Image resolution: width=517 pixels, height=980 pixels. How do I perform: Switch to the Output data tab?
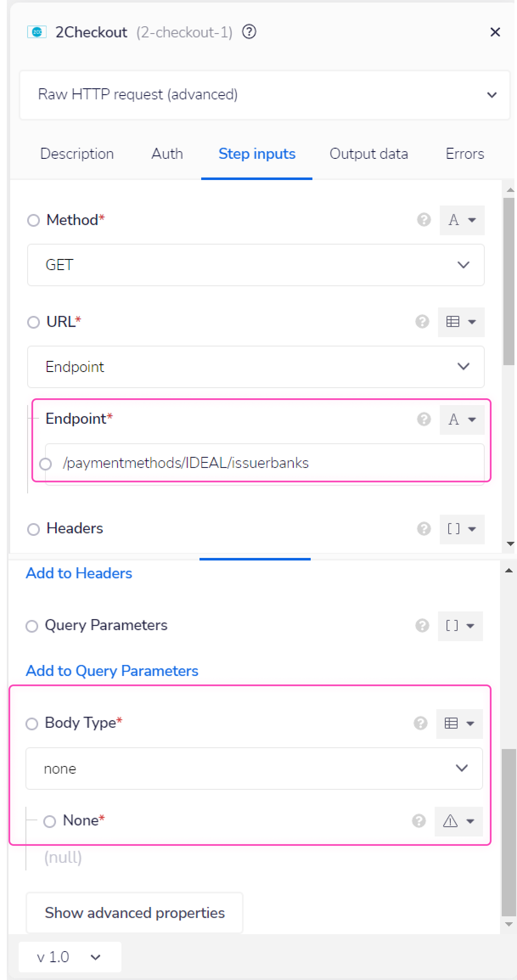click(x=368, y=154)
